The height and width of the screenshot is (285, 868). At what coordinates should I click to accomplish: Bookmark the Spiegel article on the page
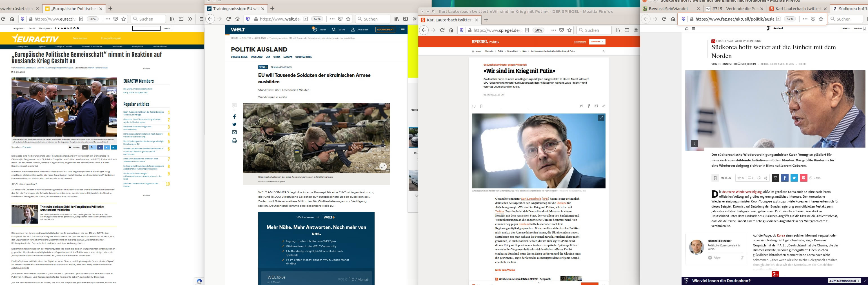coord(481,106)
